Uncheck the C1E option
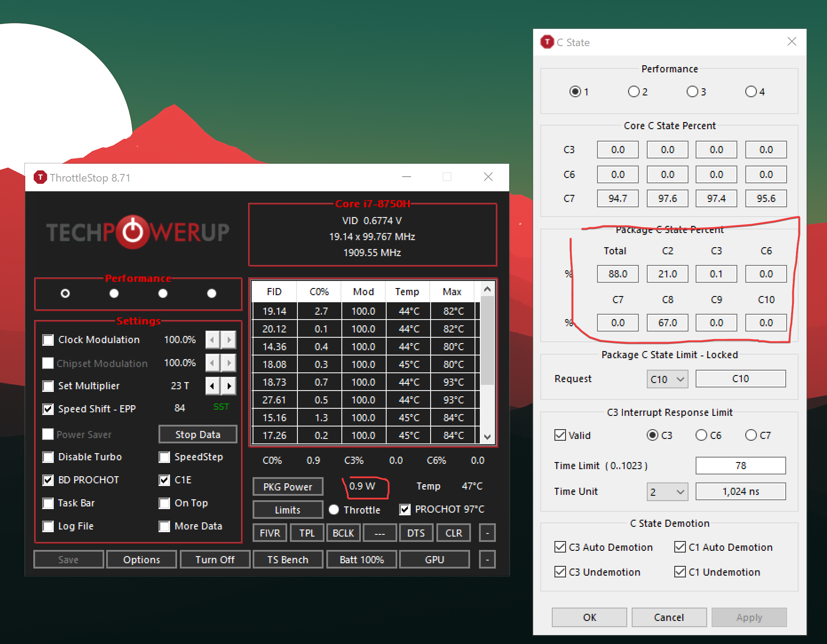Image resolution: width=827 pixels, height=644 pixels. point(164,480)
